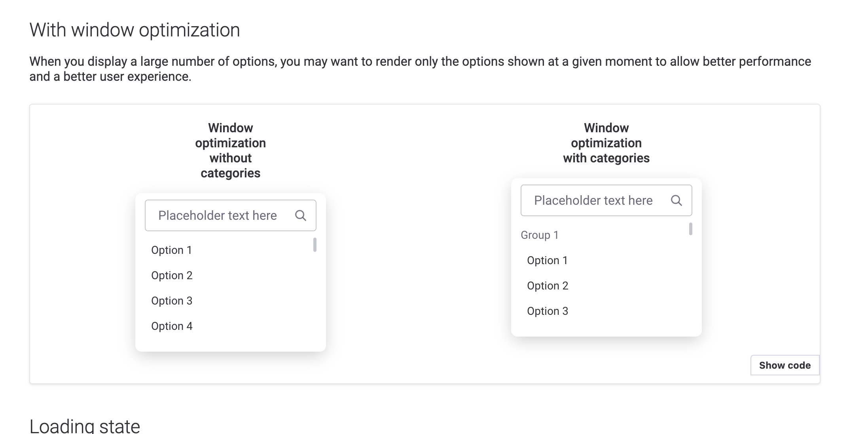Click the Show code button
868x434 pixels.
click(x=785, y=365)
